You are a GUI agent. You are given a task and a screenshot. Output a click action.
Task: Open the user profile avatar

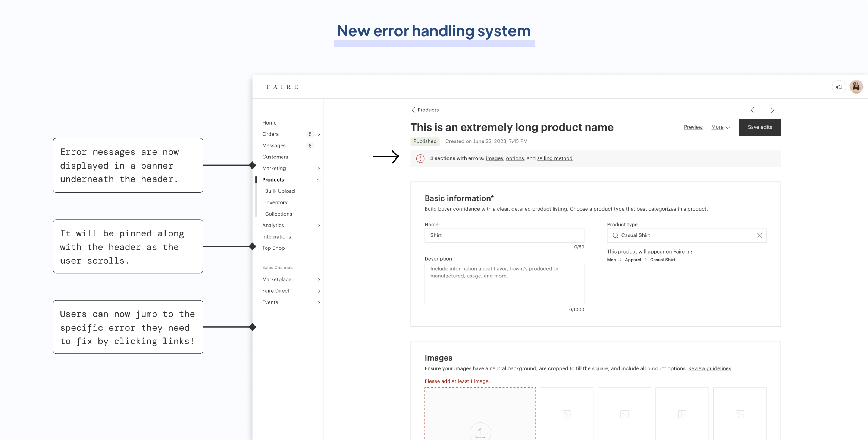tap(856, 87)
